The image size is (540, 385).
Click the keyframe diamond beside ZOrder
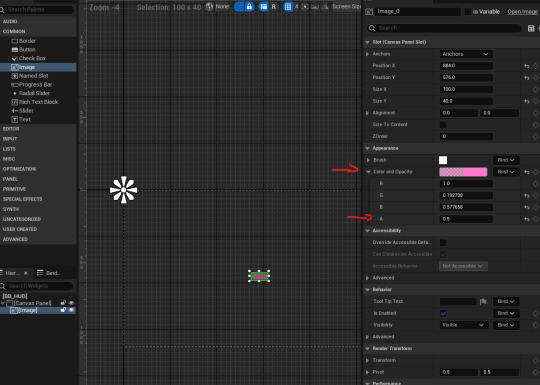pyautogui.click(x=536, y=136)
